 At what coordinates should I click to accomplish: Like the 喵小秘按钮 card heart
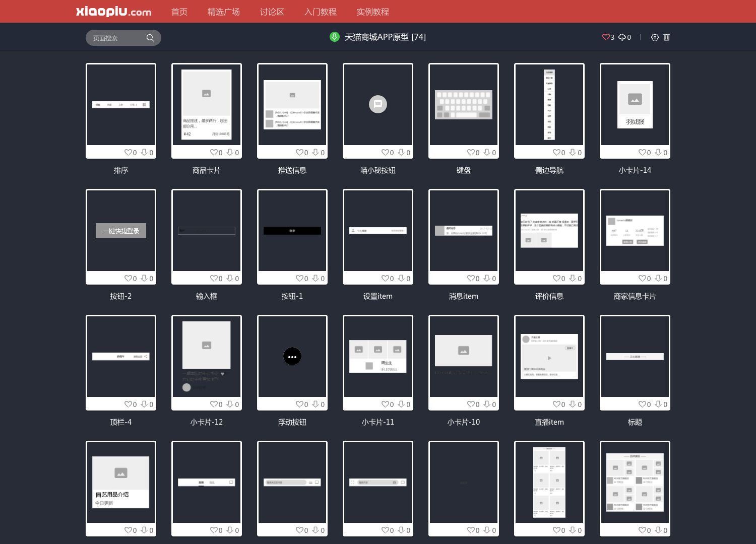click(385, 152)
